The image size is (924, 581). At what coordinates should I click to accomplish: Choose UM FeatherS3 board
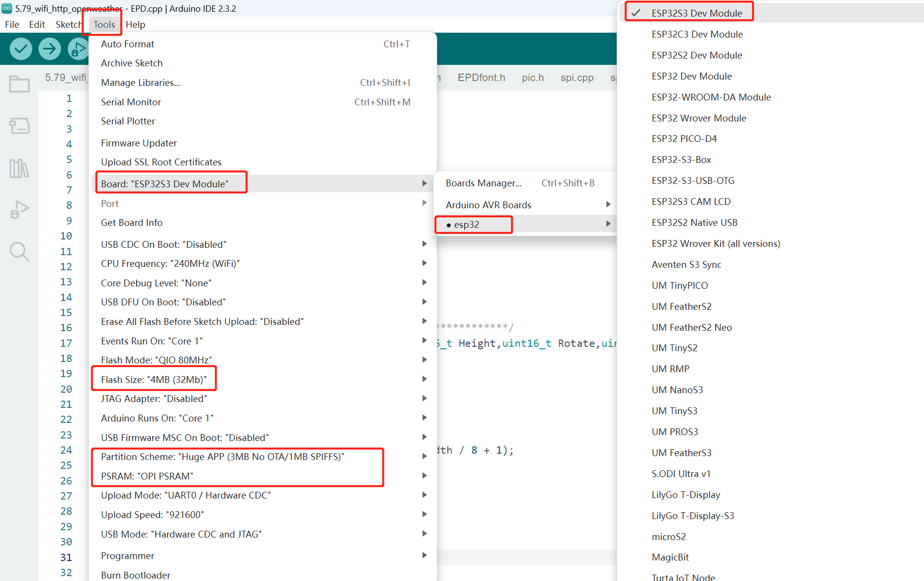click(x=771, y=453)
